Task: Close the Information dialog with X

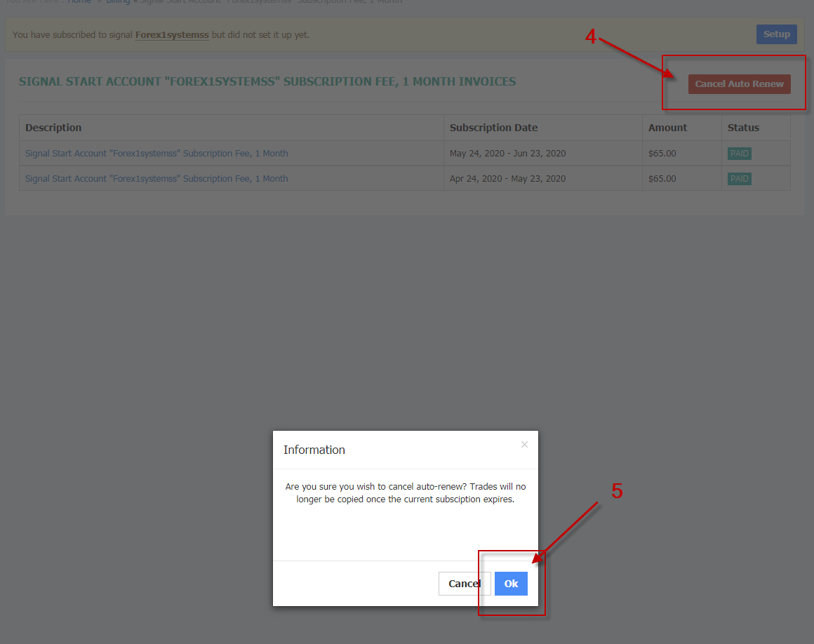Action: 524,444
